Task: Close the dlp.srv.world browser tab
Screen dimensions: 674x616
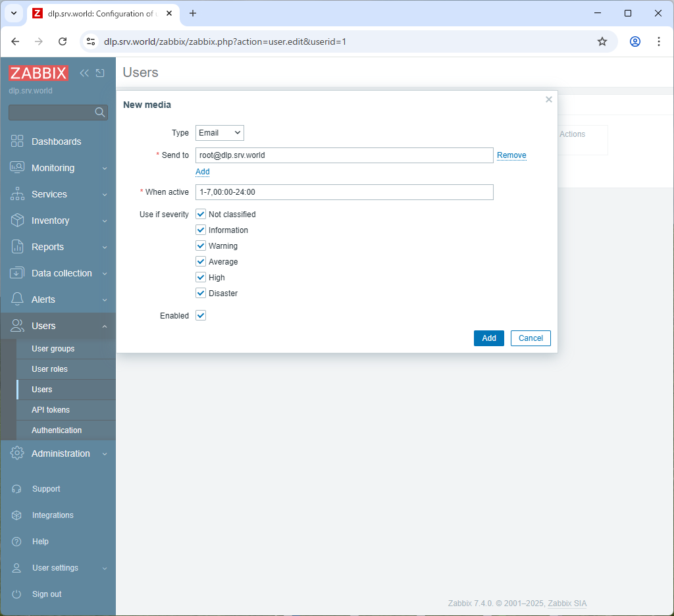Action: pyautogui.click(x=169, y=13)
